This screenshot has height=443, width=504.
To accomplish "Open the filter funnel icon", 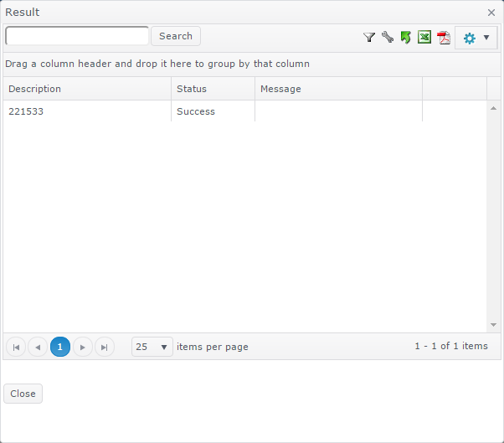I will coord(369,38).
